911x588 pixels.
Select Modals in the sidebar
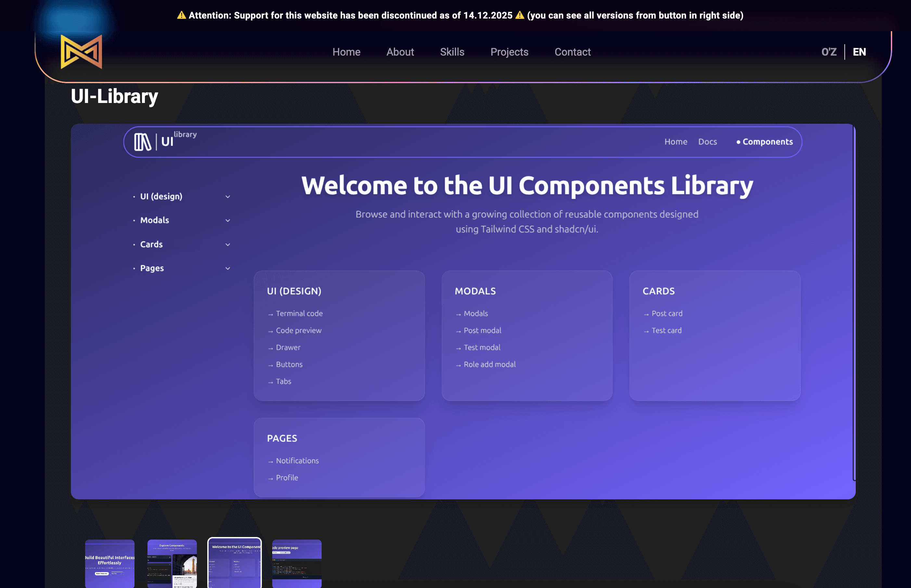pos(154,220)
